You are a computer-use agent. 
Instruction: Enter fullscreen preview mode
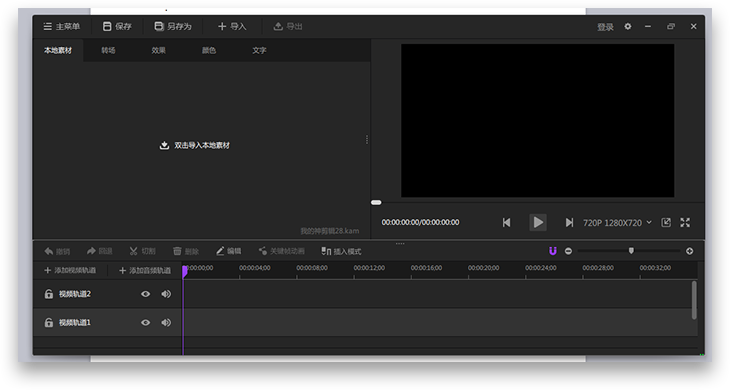685,222
